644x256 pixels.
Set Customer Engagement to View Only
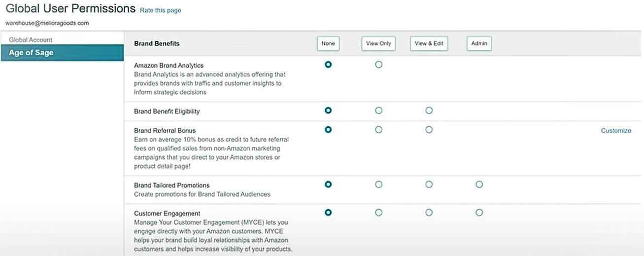point(378,213)
